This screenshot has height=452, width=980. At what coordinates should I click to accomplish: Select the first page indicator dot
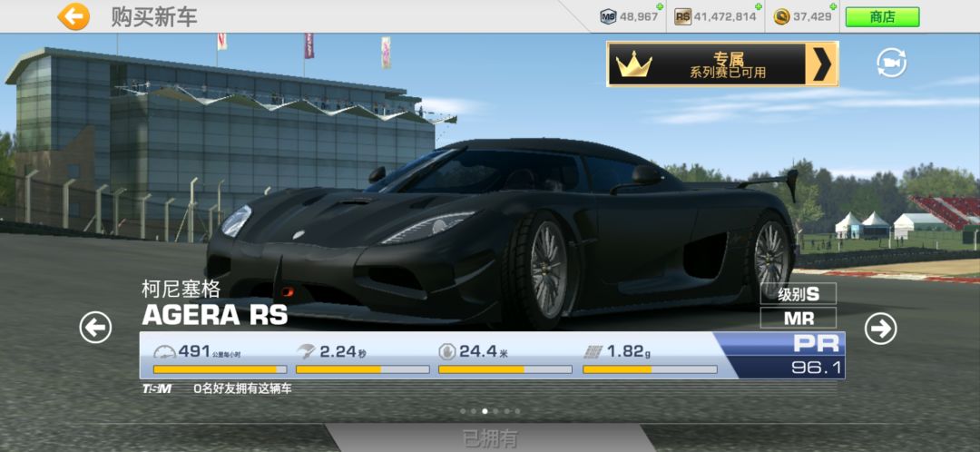pos(463,411)
